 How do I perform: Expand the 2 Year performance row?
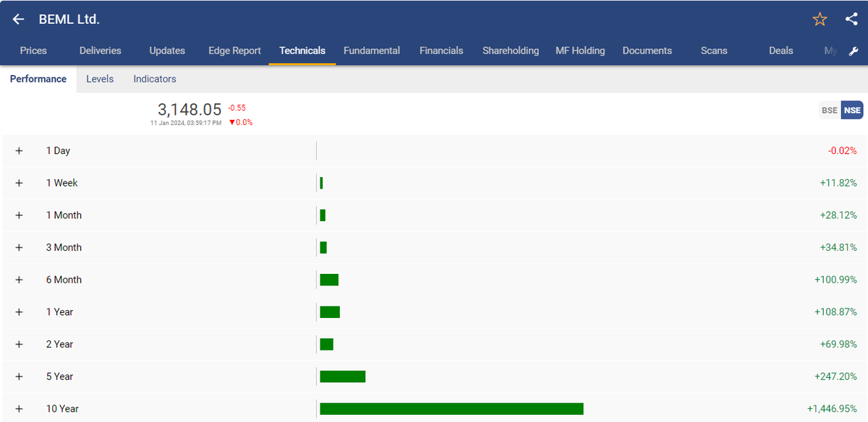pos(19,344)
